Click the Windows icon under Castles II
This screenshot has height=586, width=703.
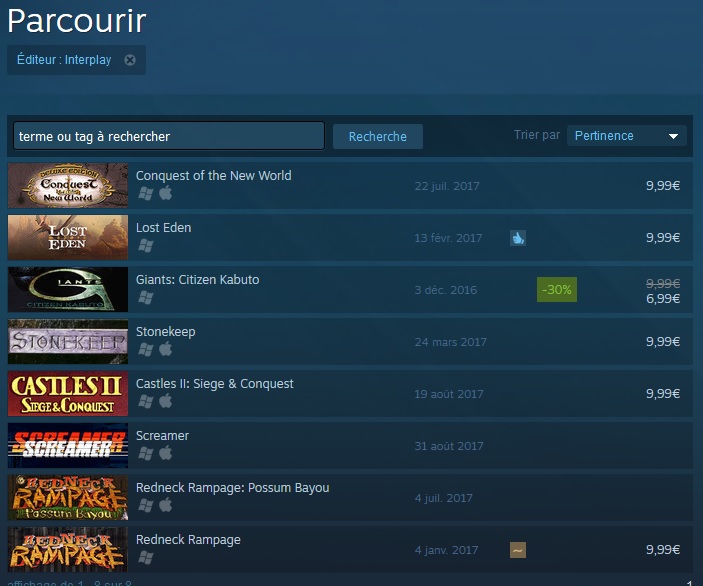tap(146, 401)
